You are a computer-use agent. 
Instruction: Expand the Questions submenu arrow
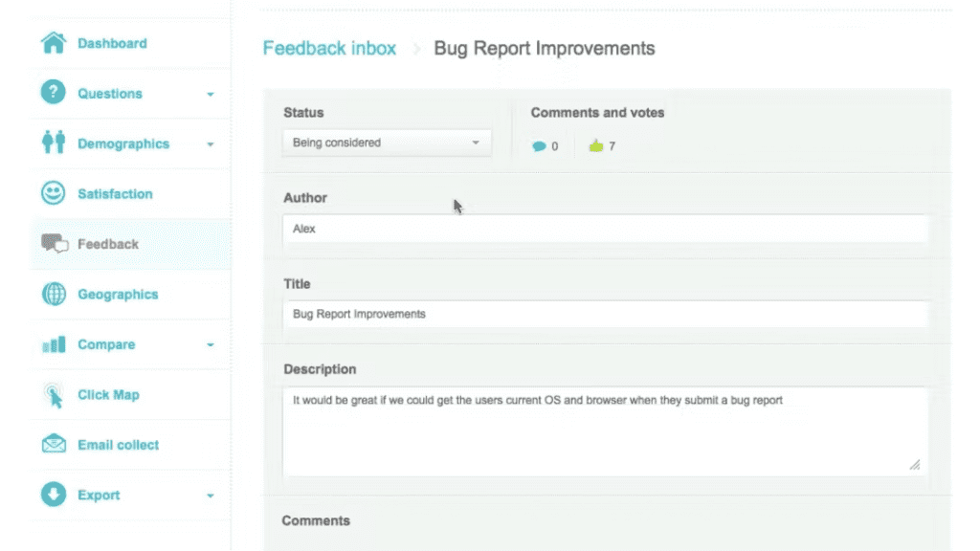pos(211,95)
